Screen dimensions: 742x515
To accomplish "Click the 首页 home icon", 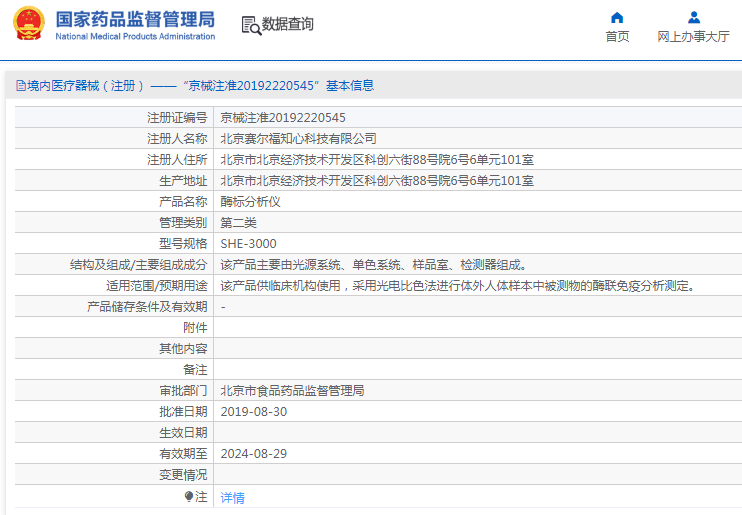I will tap(617, 17).
